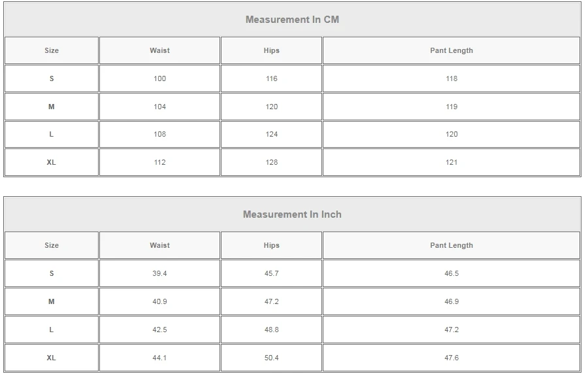Click the "Measurement In Inch" table title

click(x=292, y=214)
